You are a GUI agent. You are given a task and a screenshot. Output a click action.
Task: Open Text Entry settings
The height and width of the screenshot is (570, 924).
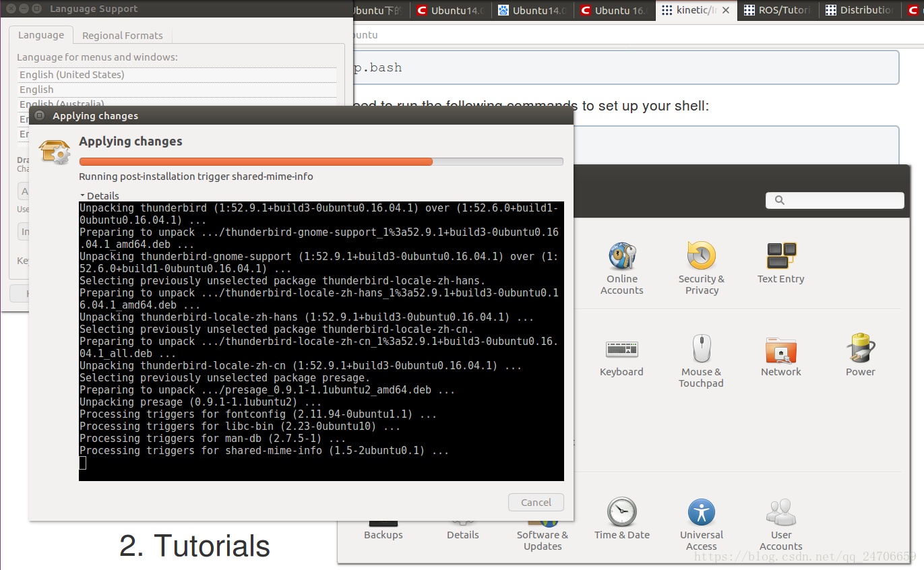[780, 263]
